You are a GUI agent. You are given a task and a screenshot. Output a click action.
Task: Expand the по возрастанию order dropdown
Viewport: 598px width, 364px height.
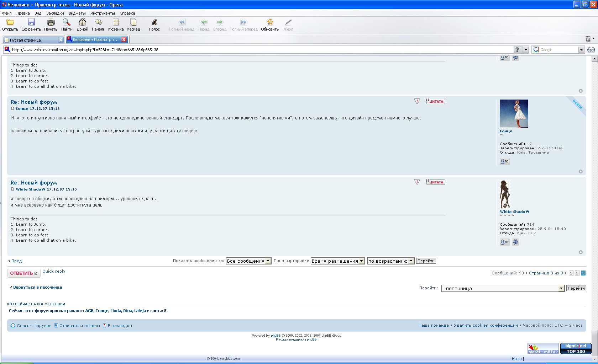click(x=390, y=261)
